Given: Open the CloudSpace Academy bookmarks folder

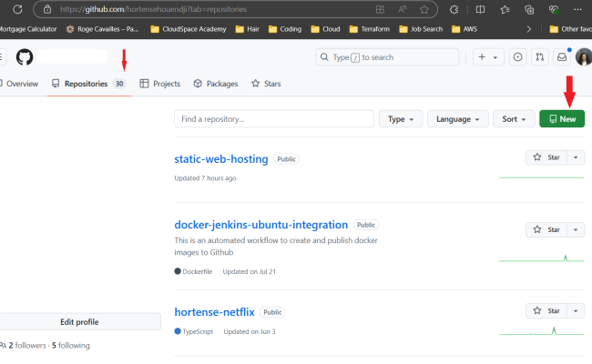Looking at the screenshot, I should click(188, 29).
